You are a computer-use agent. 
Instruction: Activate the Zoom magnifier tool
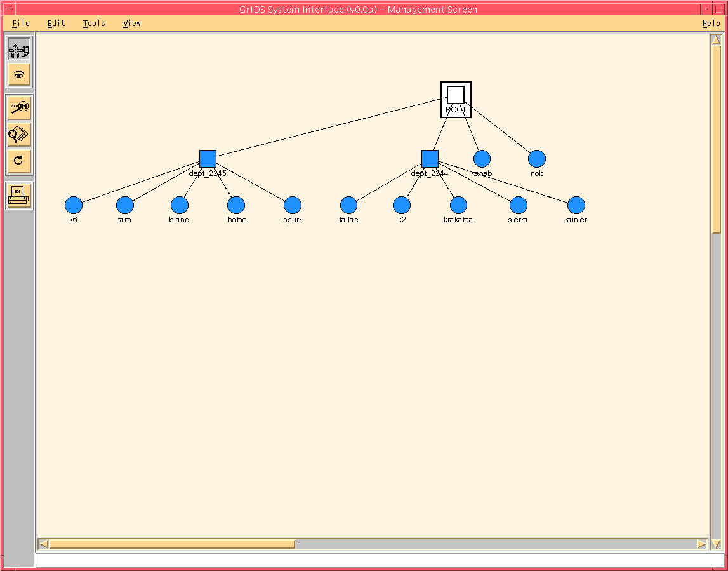click(19, 107)
